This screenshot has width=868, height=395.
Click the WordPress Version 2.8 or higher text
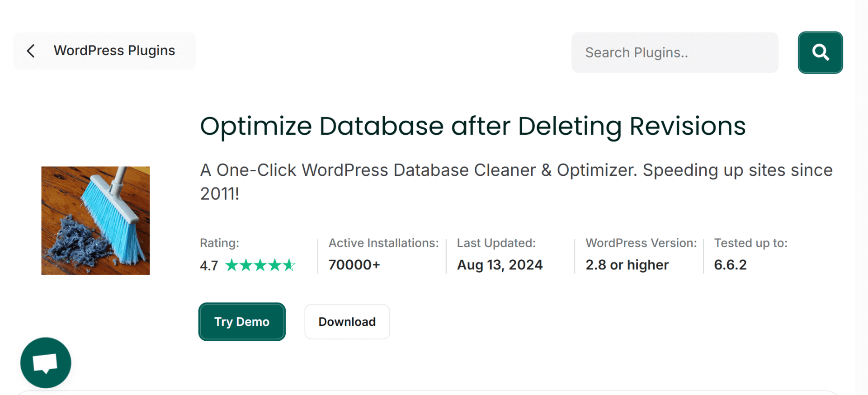(x=627, y=264)
